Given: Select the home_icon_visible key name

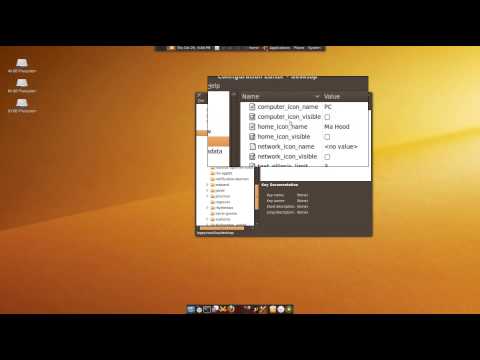Looking at the screenshot, I should [x=284, y=137].
